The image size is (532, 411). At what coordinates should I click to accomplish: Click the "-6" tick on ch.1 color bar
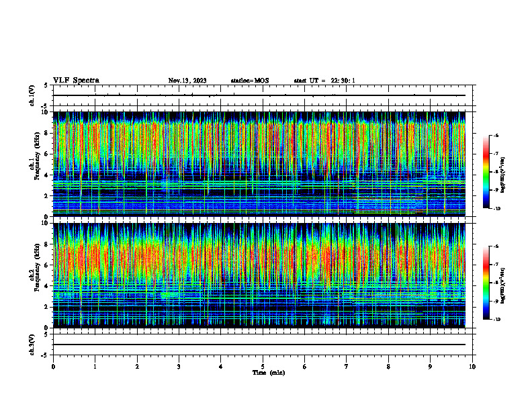[496, 136]
